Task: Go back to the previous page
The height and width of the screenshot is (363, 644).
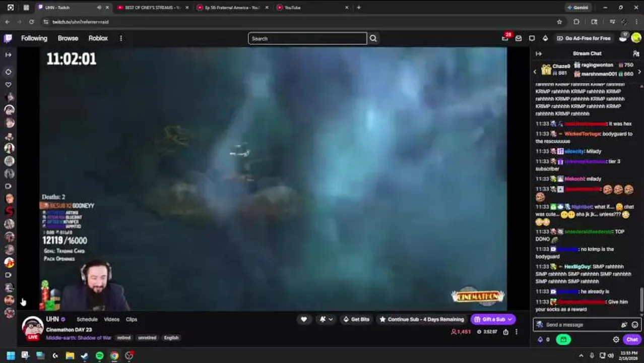Action: tap(7, 22)
